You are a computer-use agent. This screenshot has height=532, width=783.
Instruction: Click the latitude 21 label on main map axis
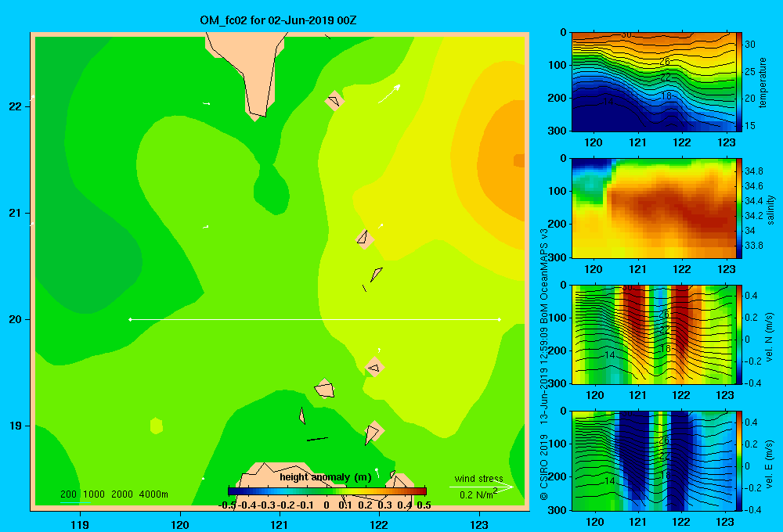tap(16, 213)
